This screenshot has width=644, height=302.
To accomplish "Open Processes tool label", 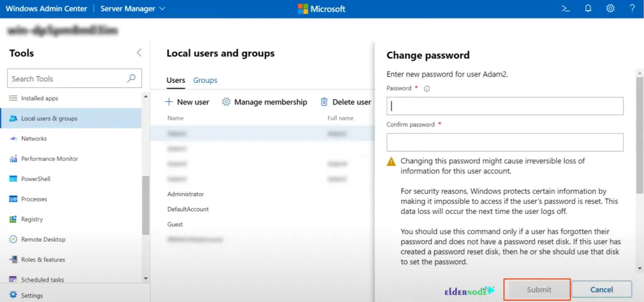I will tap(34, 199).
